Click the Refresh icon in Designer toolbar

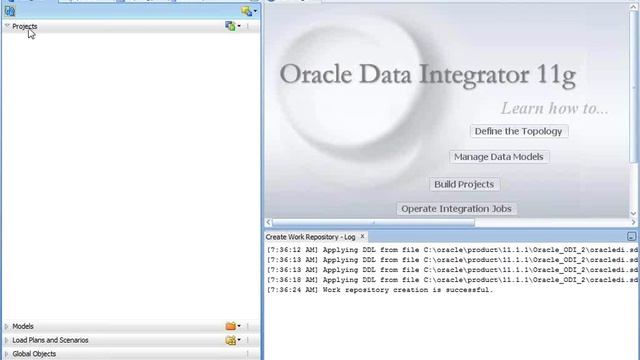click(10, 11)
